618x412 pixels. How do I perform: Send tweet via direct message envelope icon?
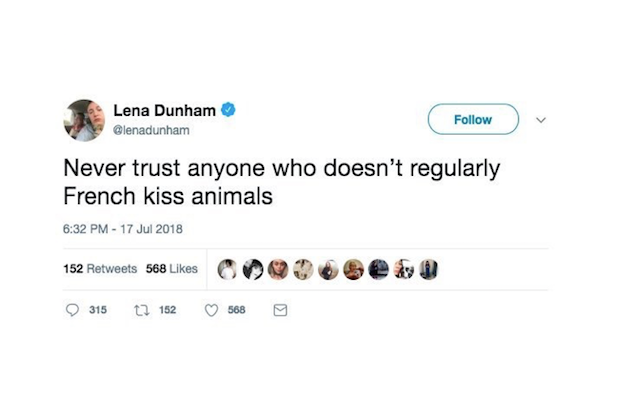281,310
